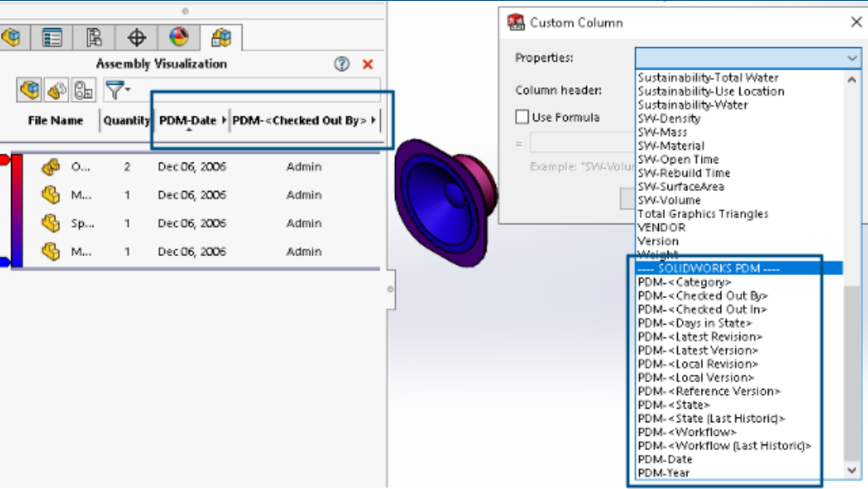
Task: Click PDM-<Checked Out By> column header
Action: coord(300,121)
